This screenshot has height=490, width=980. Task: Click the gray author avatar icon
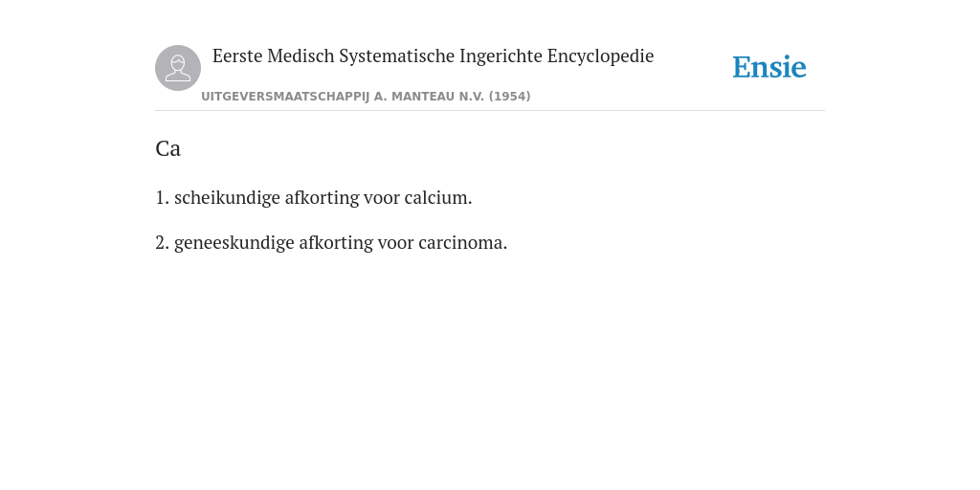(x=178, y=68)
